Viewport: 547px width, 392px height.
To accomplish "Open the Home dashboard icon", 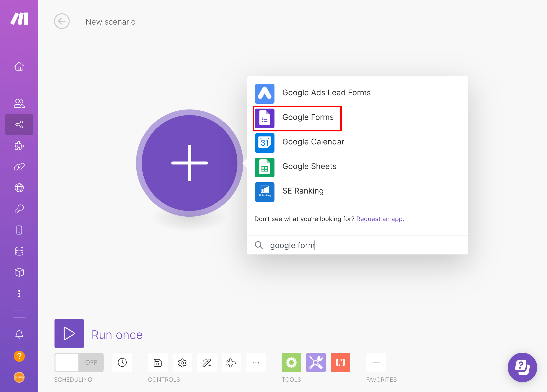I will [x=19, y=66].
